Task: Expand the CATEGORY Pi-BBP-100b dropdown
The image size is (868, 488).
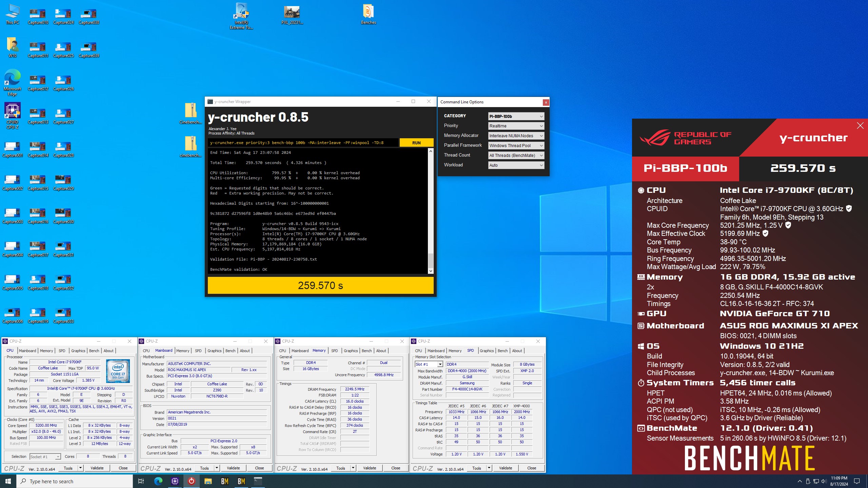Action: [x=516, y=116]
